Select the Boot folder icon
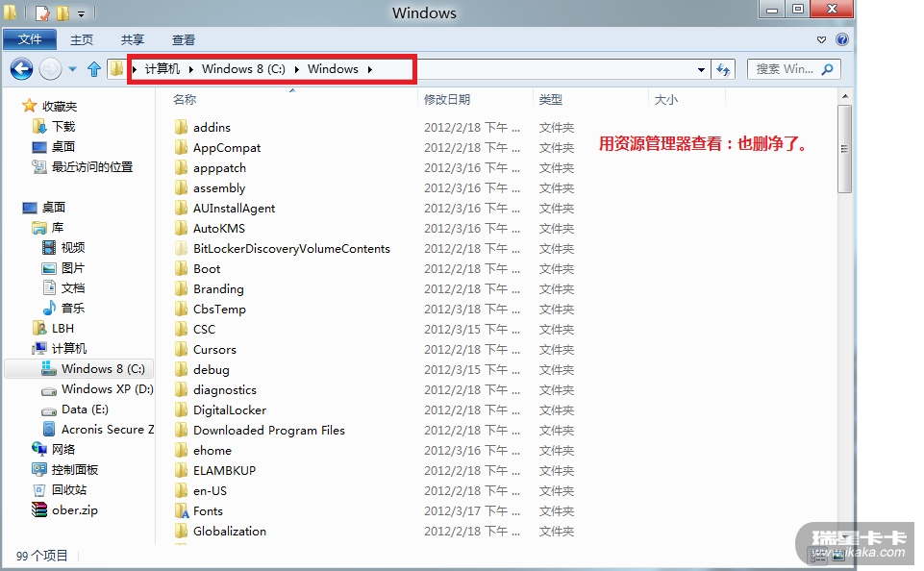The height and width of the screenshot is (571, 924). coord(182,269)
